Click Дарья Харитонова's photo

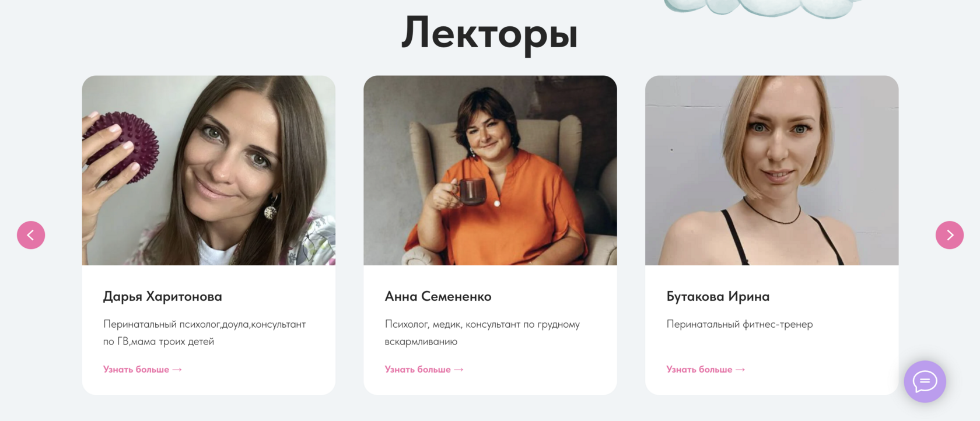[209, 170]
